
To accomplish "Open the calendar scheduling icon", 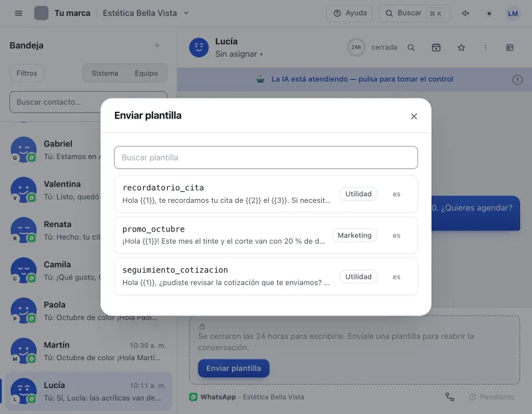I will tap(436, 47).
